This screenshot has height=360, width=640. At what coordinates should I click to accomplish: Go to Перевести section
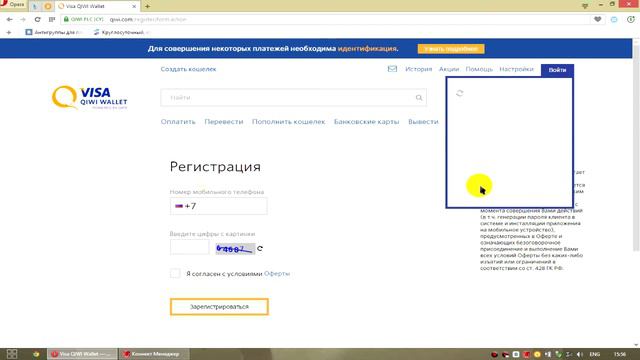pos(224,122)
